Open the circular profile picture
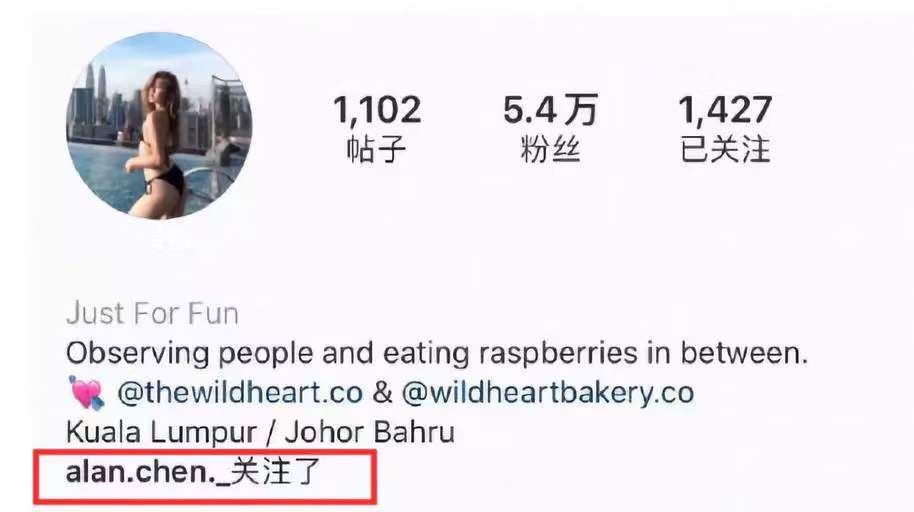Screen dimensions: 914x512 pyautogui.click(x=159, y=126)
